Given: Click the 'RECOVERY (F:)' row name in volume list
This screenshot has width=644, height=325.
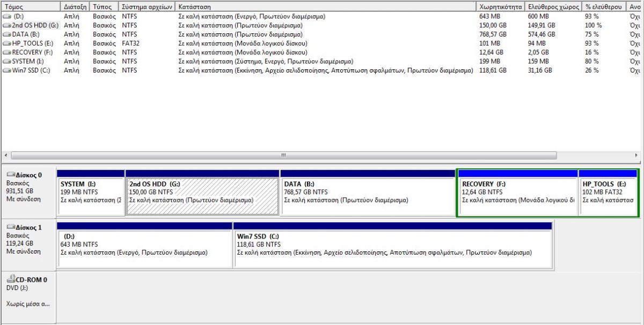Looking at the screenshot, I should (x=32, y=52).
